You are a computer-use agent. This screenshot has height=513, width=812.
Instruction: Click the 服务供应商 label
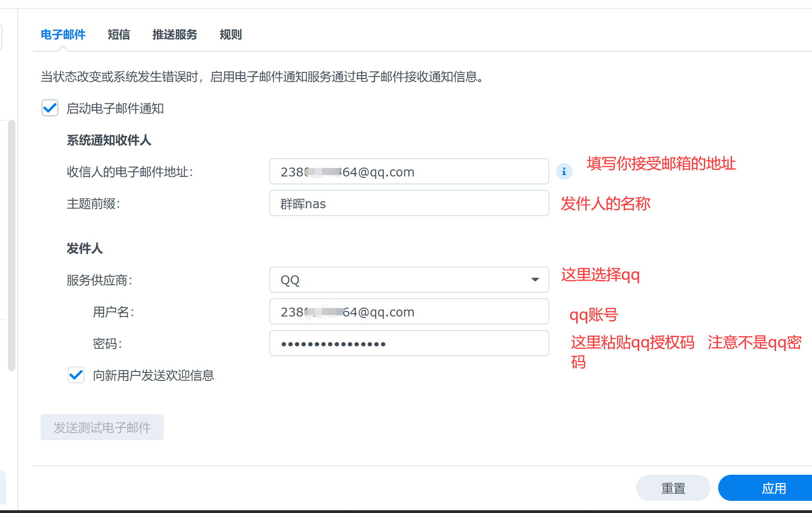tap(99, 280)
